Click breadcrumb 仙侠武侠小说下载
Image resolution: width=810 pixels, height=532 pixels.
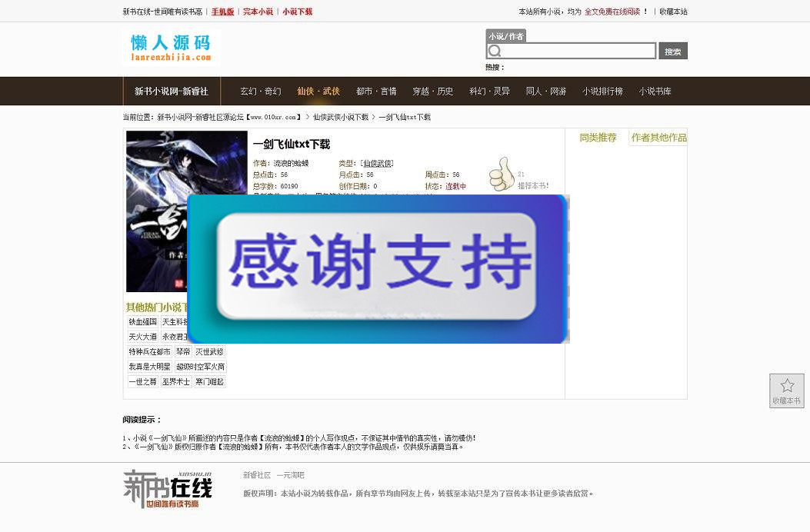[341, 118]
